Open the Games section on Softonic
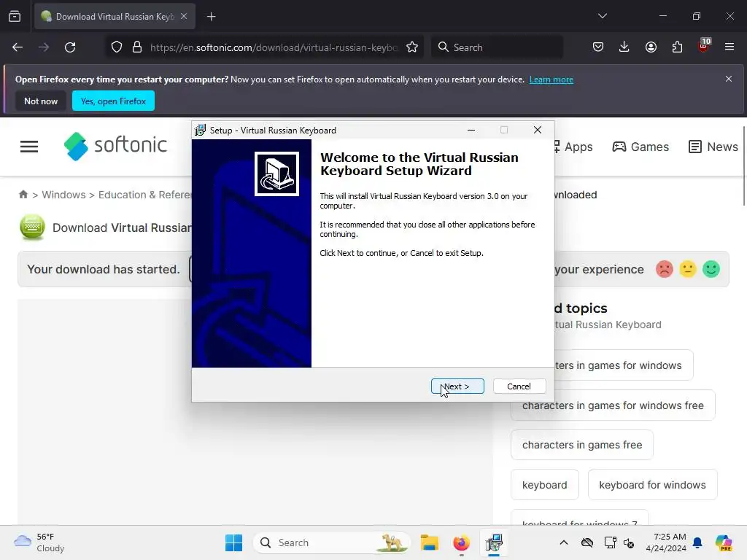This screenshot has height=560, width=747. pyautogui.click(x=640, y=147)
